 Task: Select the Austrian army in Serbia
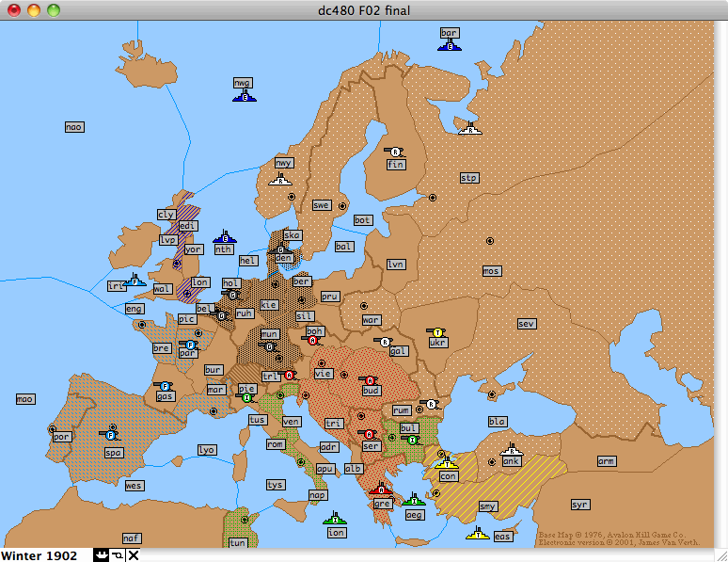(369, 434)
